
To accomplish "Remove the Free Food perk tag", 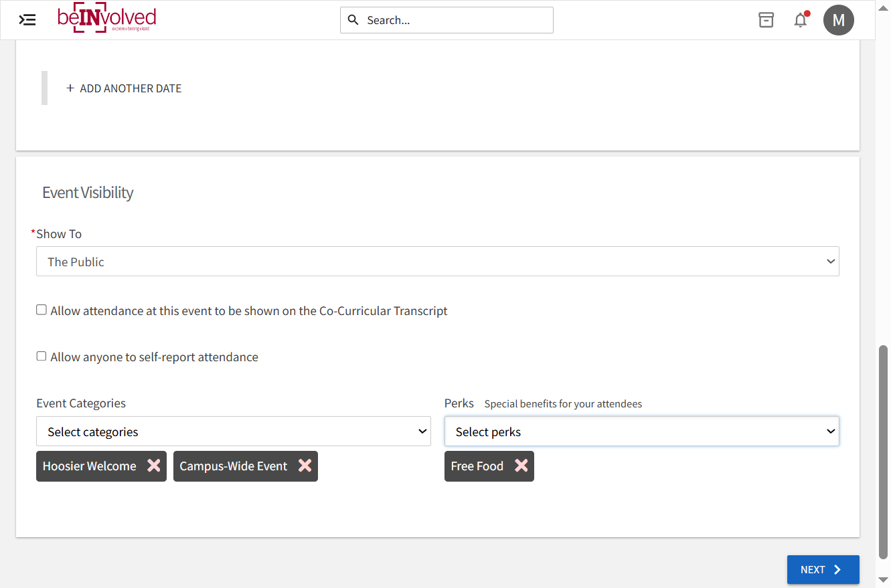I will [x=521, y=466].
